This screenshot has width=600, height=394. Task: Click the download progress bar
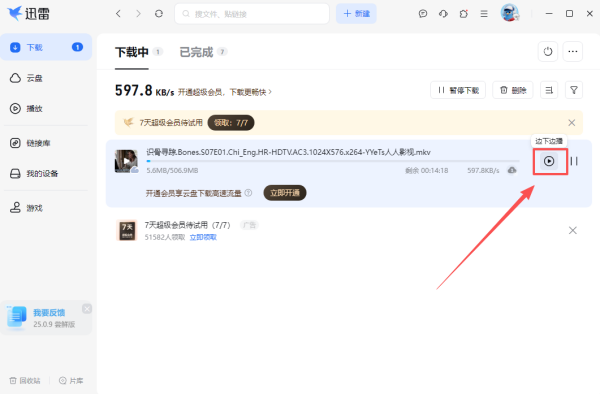pyautogui.click(x=333, y=161)
